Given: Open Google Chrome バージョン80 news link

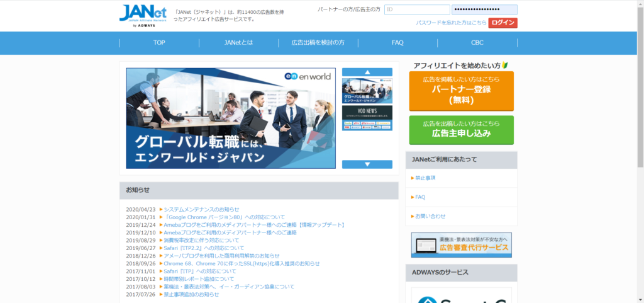Looking at the screenshot, I should pos(225,217).
